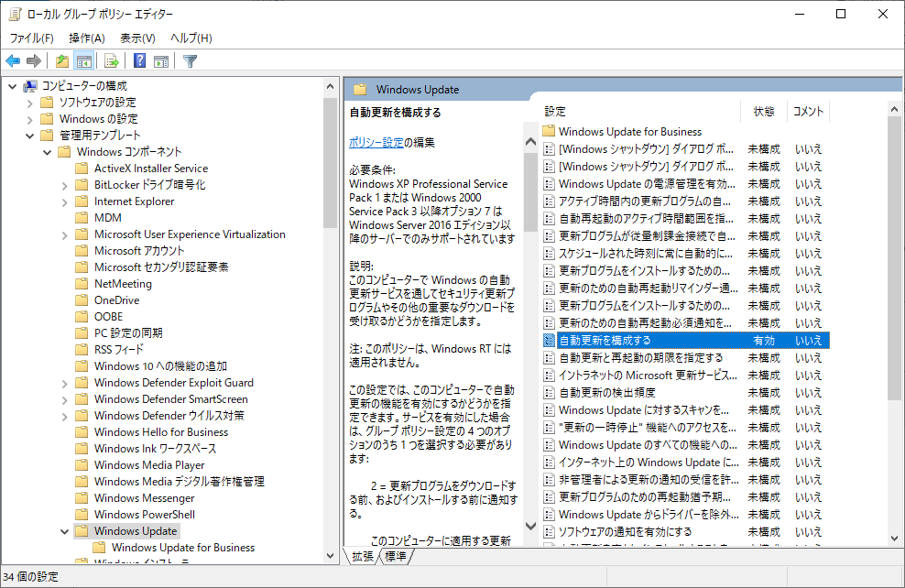The width and height of the screenshot is (905, 588).
Task: Expand the Internet Explorer tree node
Action: (64, 202)
